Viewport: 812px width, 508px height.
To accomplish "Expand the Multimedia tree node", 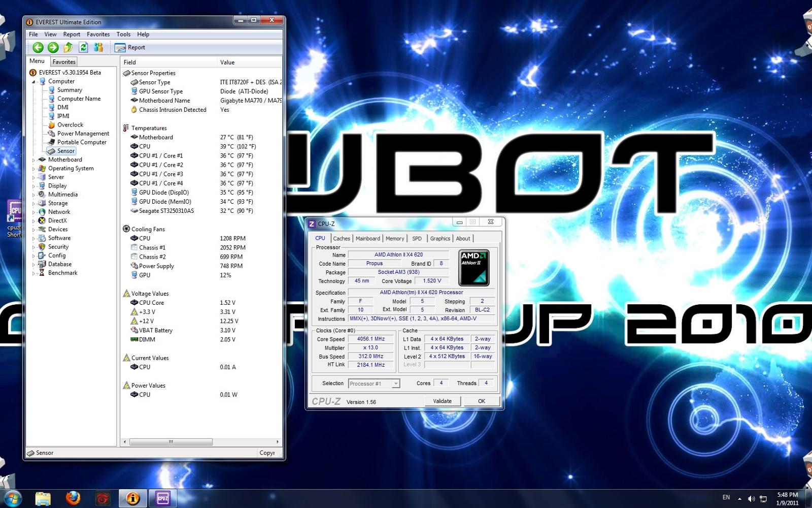I will 34,195.
